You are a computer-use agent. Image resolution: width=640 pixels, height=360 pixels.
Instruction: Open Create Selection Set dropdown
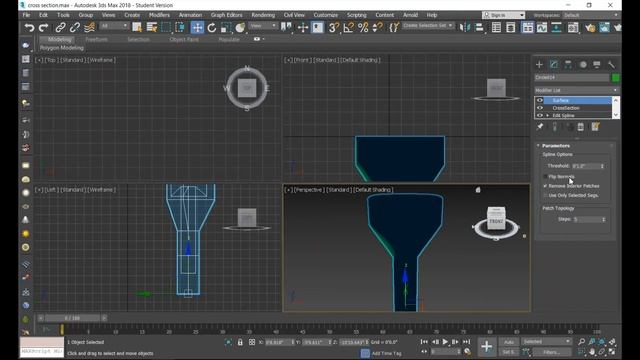tap(427, 25)
